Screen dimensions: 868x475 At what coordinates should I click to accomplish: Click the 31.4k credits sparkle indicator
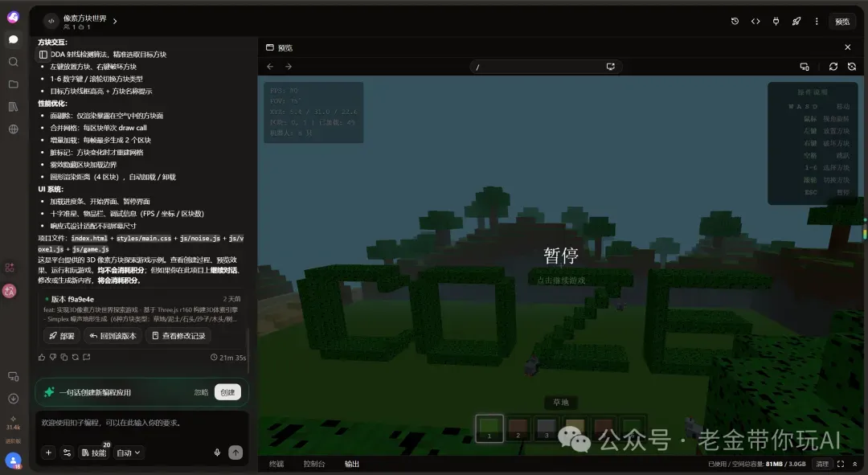(x=14, y=423)
